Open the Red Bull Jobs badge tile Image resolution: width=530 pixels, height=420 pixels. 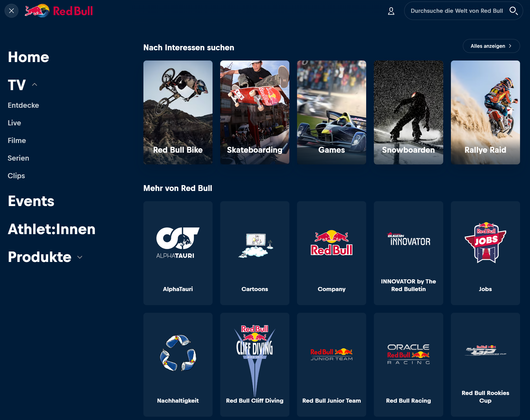pyautogui.click(x=485, y=253)
